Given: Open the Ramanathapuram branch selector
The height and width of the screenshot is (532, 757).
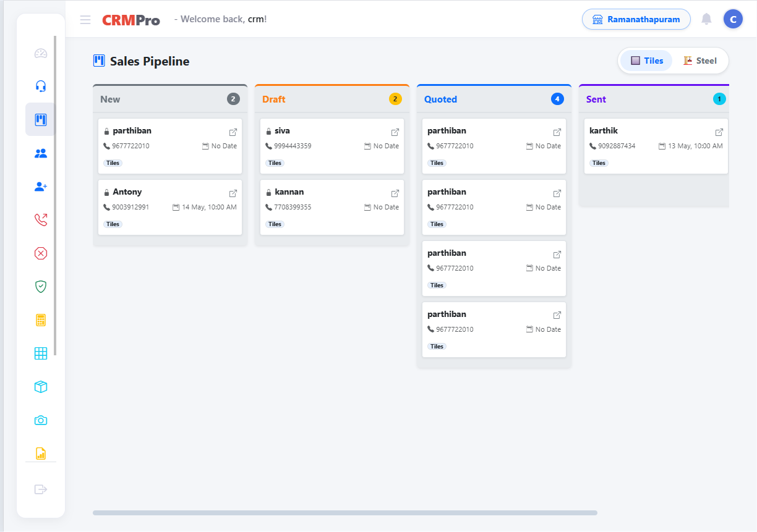Looking at the screenshot, I should [x=636, y=19].
